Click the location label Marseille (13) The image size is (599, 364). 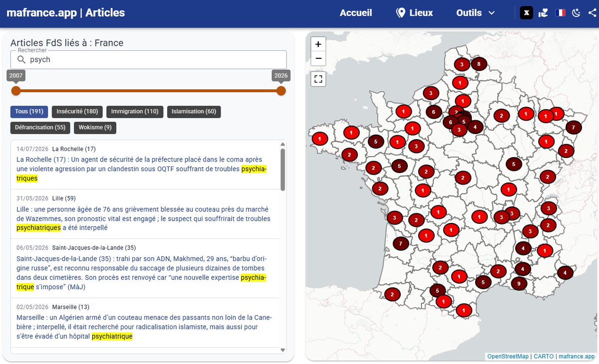click(x=71, y=307)
